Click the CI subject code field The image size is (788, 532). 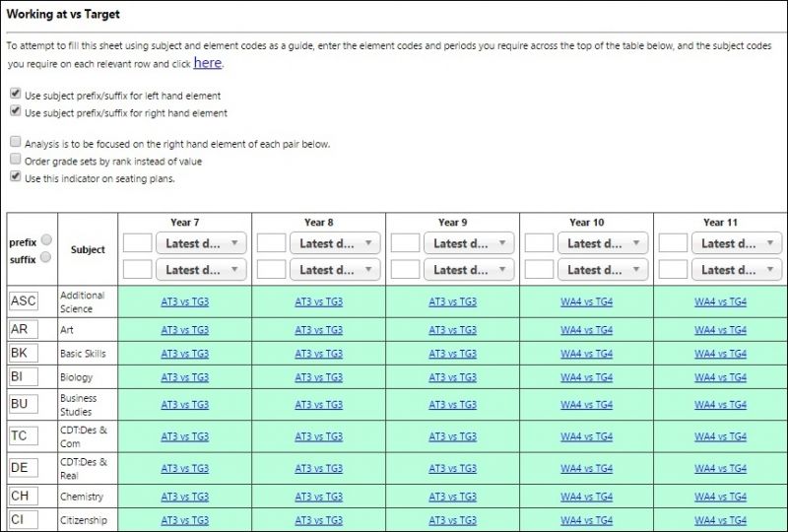tap(24, 520)
